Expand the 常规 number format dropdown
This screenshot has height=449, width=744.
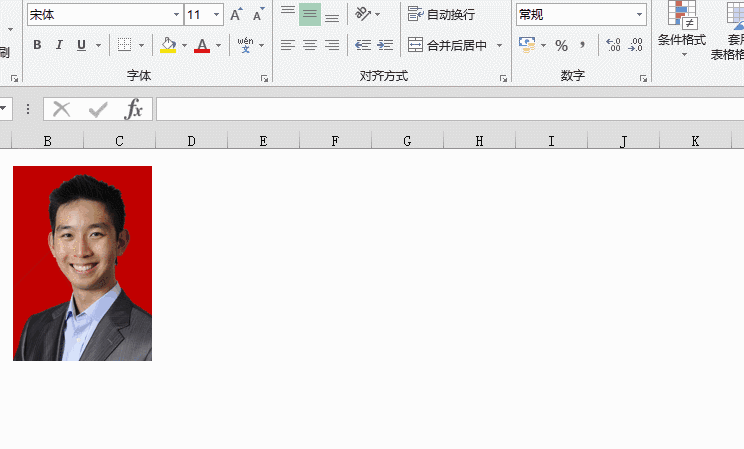(639, 15)
